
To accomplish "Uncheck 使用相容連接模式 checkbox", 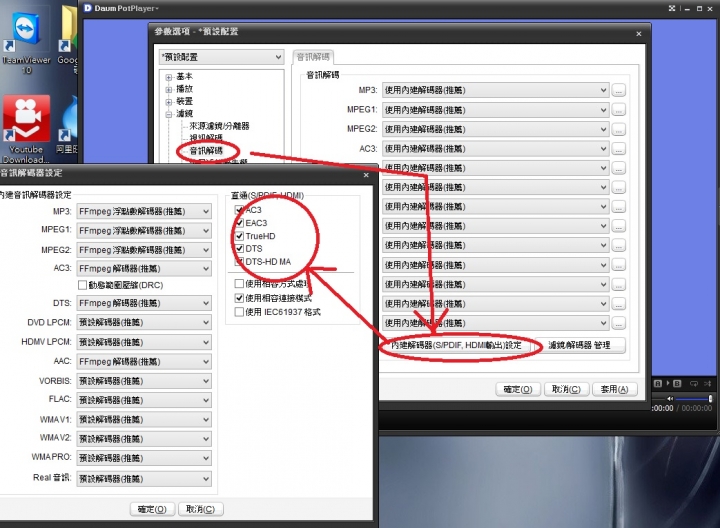I will (239, 298).
